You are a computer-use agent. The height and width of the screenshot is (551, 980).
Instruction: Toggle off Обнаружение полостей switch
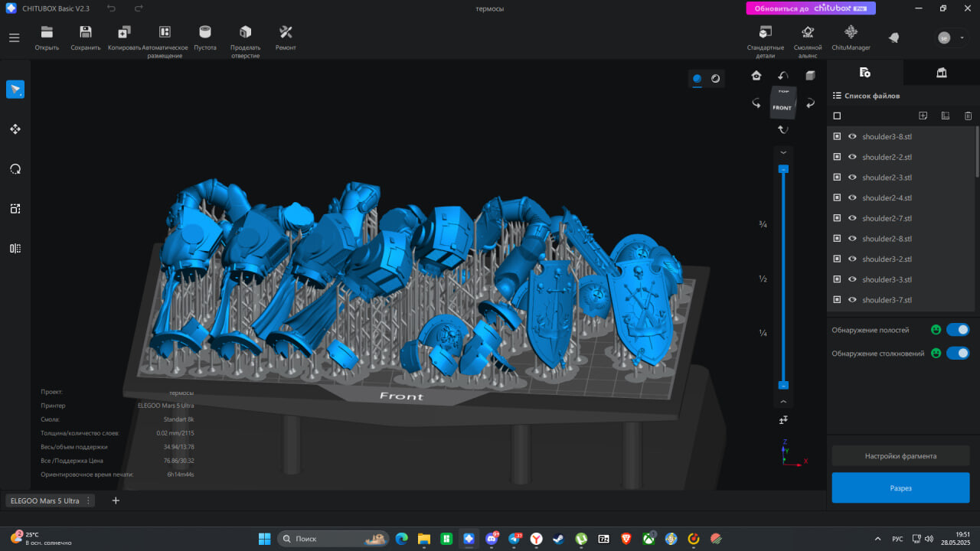click(x=958, y=330)
